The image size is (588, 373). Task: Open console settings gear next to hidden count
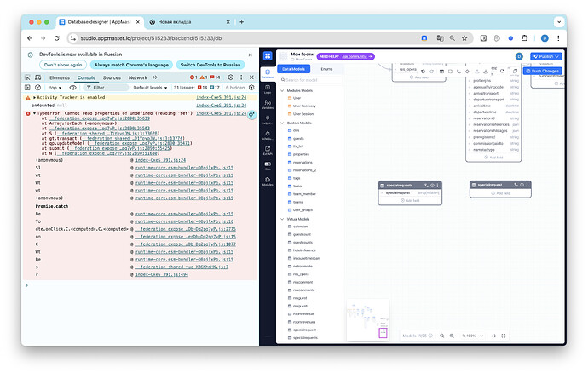click(251, 88)
